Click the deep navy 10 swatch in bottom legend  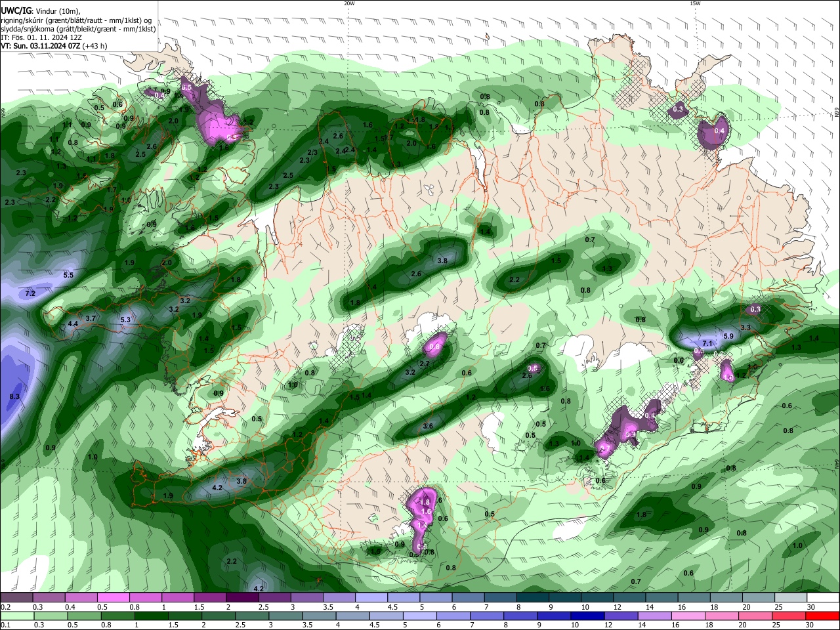click(x=587, y=616)
